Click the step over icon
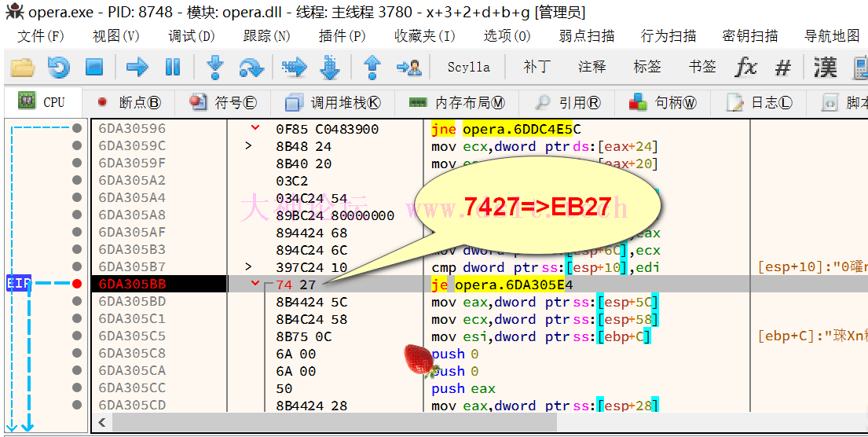The width and height of the screenshot is (868, 437). pos(251,68)
